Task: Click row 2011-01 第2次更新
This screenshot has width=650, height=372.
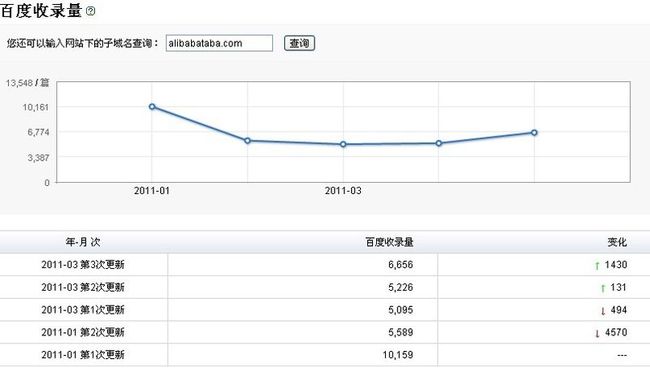Action: 325,332
